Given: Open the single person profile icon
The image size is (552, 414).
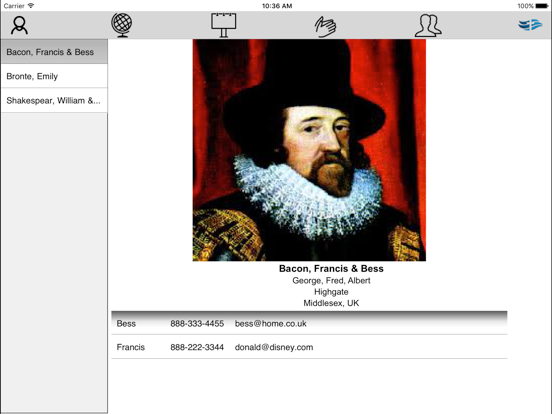Looking at the screenshot, I should coord(19,25).
